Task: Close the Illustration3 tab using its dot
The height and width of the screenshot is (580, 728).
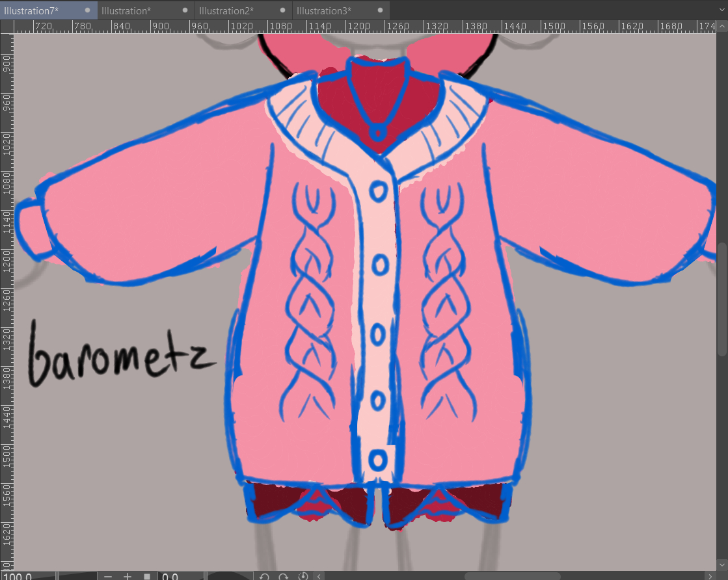Action: (x=381, y=10)
